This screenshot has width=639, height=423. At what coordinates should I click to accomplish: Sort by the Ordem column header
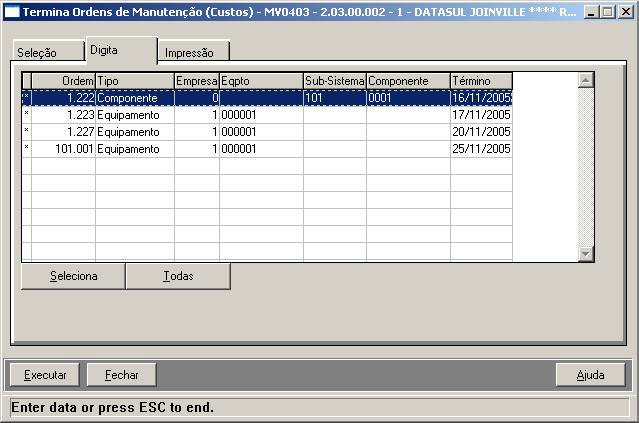(x=63, y=81)
